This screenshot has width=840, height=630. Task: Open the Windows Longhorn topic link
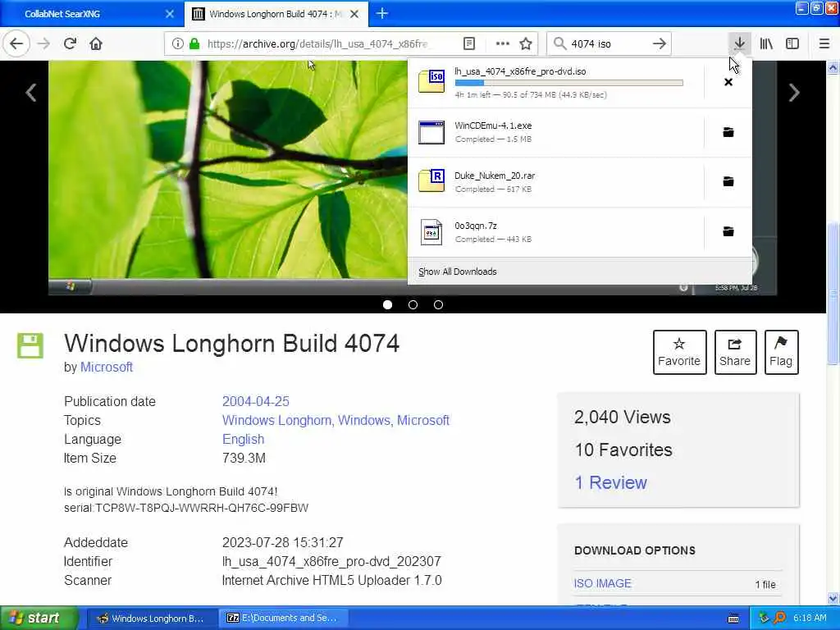(277, 420)
